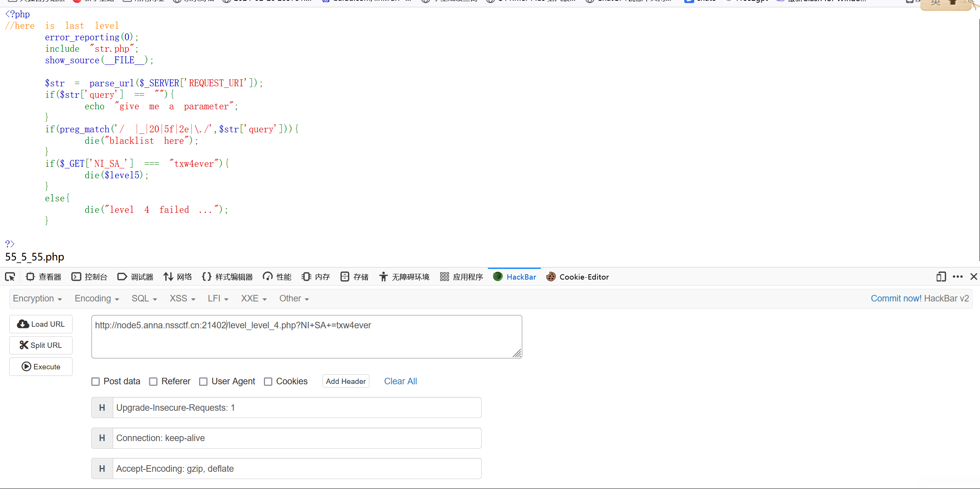Click the Clear All link
980x489 pixels.
pos(400,381)
